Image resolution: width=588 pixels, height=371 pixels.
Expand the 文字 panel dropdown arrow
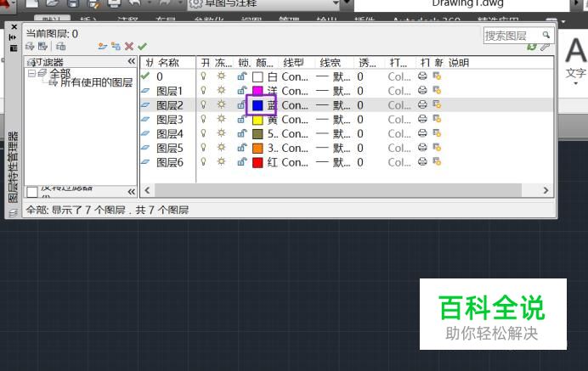coord(575,83)
